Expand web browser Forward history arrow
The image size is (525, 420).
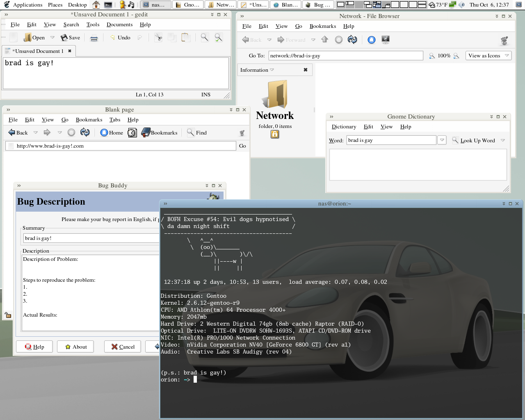(60, 132)
